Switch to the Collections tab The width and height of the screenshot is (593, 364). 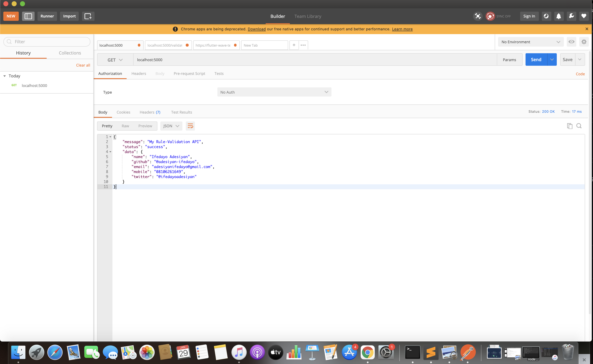[70, 53]
